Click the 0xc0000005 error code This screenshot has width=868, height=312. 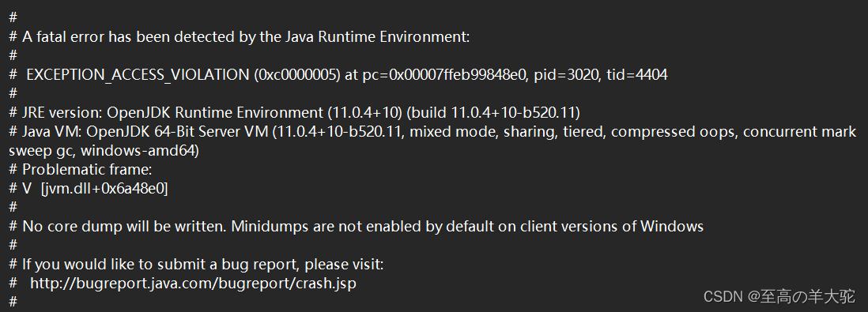(297, 75)
